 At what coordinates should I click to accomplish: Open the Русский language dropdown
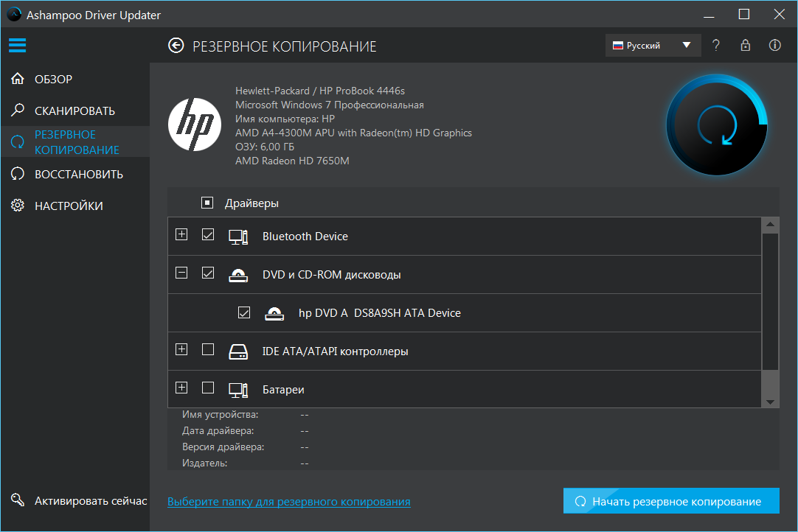tap(652, 46)
